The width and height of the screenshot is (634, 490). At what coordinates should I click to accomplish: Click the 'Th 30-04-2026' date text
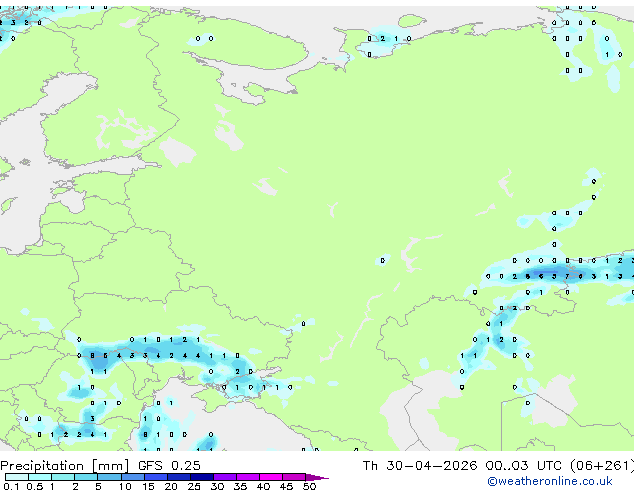coord(420,466)
